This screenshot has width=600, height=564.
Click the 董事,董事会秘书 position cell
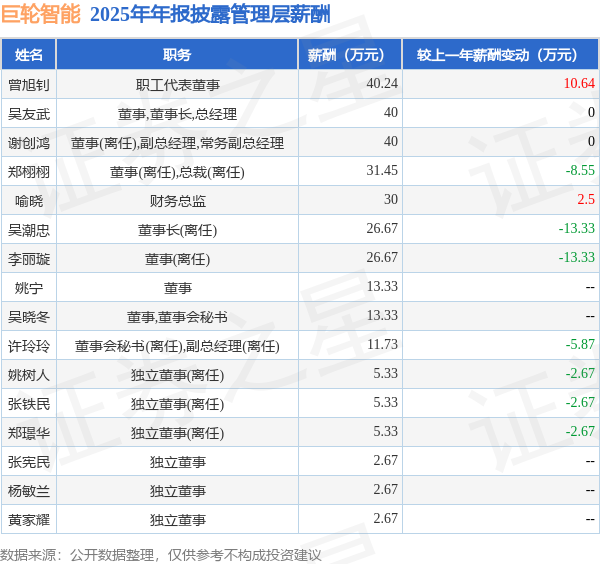[177, 317]
